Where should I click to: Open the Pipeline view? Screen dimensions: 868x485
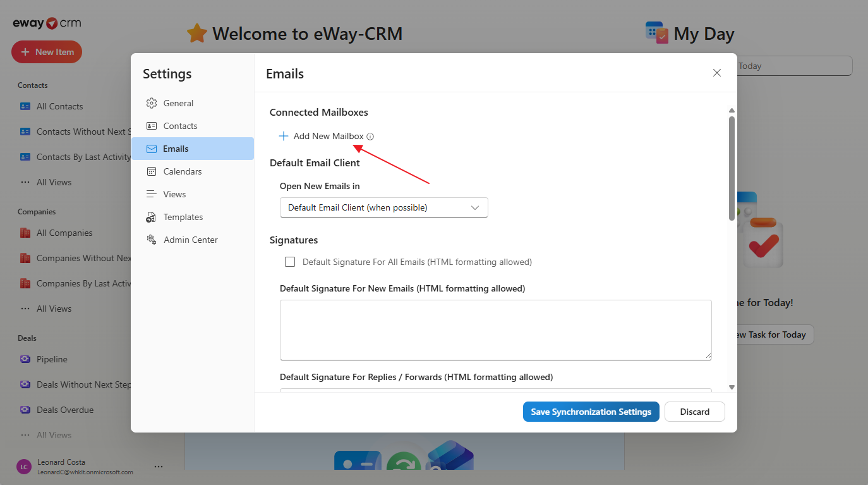(x=52, y=359)
